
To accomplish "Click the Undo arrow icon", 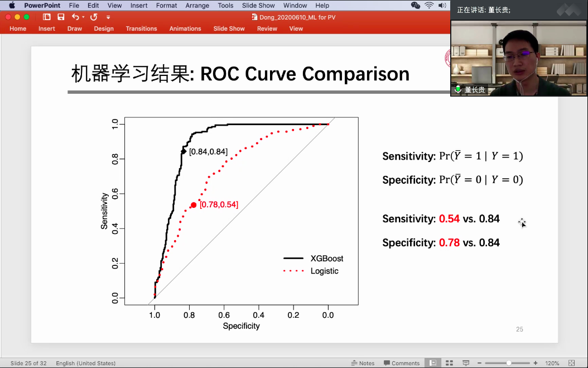I will tap(75, 17).
